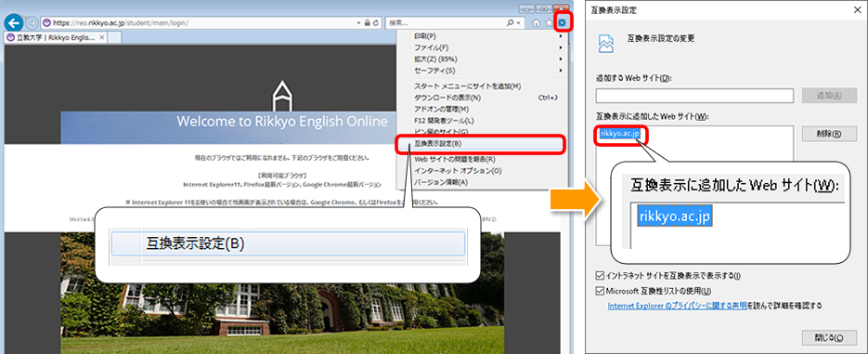Open the Tools gear icon menu
Viewport: 868px width, 354px height.
(563, 22)
